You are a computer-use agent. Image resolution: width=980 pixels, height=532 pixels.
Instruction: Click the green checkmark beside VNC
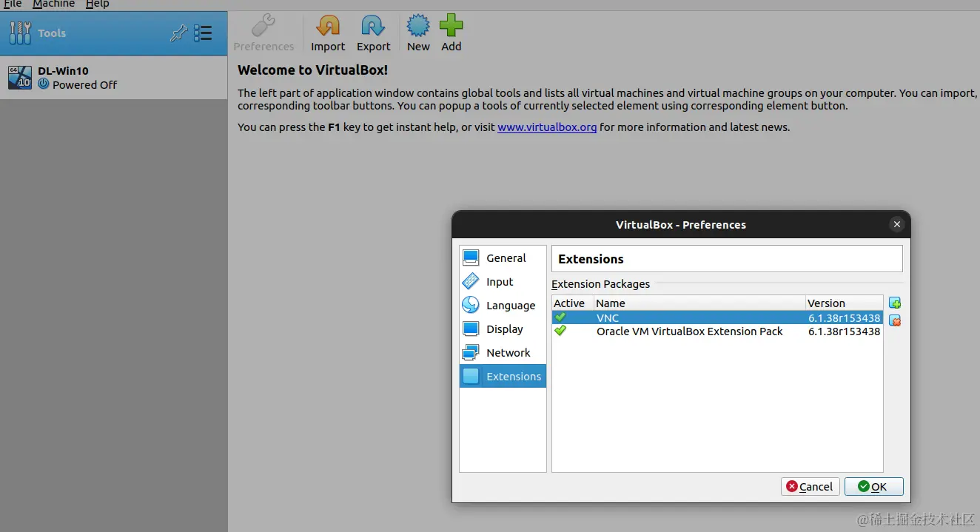(x=560, y=317)
